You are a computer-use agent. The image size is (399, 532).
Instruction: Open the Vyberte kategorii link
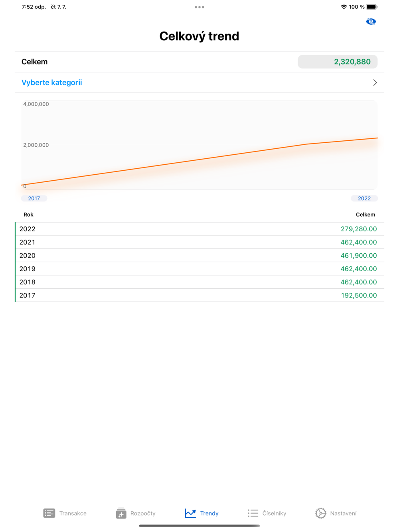[52, 83]
